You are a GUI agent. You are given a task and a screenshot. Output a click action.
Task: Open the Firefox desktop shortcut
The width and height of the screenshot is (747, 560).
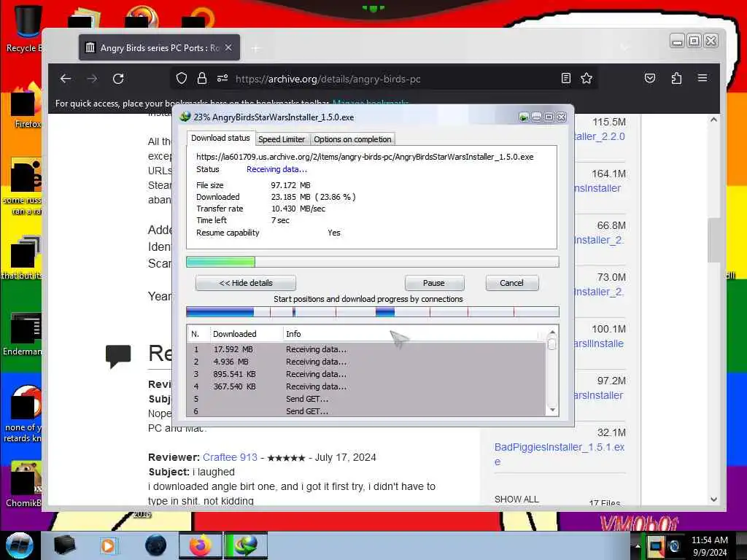(27, 107)
